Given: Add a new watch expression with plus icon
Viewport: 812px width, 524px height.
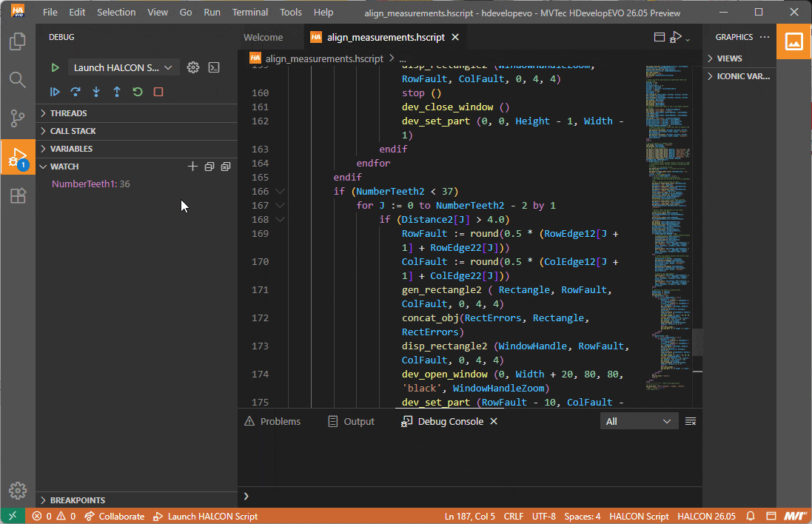Looking at the screenshot, I should click(192, 167).
